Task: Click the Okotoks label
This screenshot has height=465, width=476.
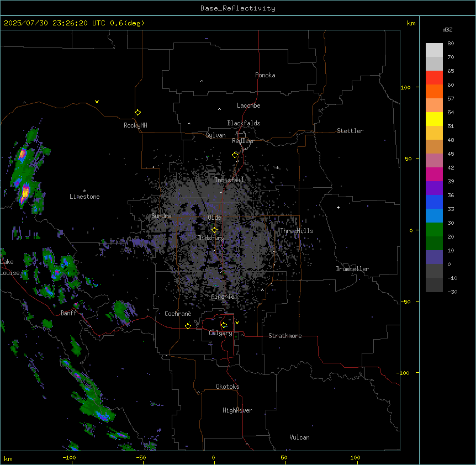Action: pos(228,387)
